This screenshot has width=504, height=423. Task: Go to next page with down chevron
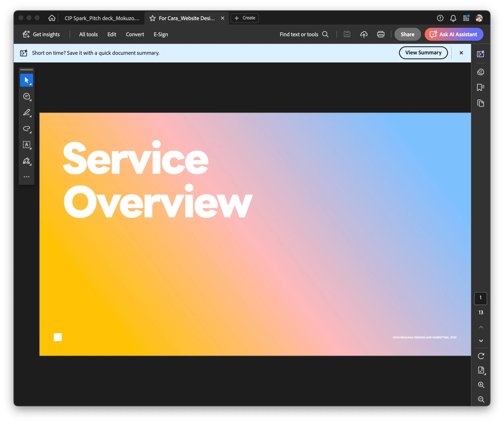(481, 341)
